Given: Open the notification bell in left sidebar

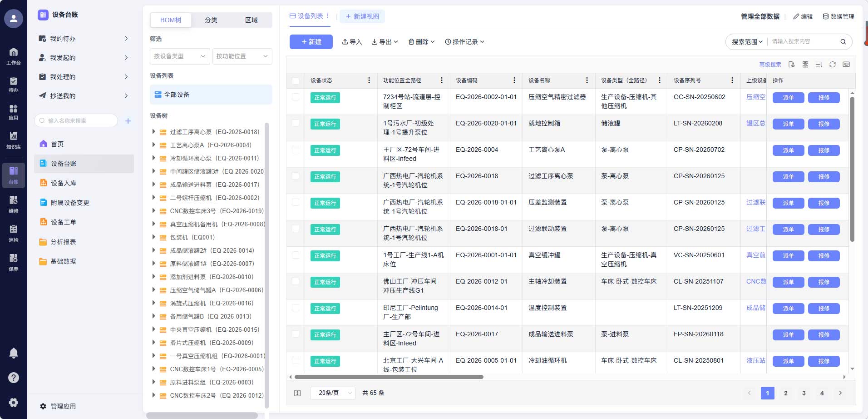Looking at the screenshot, I should [14, 353].
